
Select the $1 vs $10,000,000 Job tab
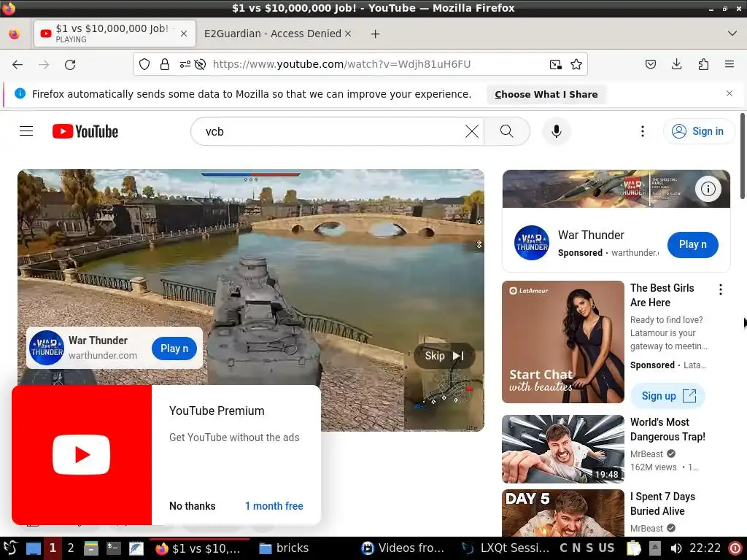click(112, 34)
